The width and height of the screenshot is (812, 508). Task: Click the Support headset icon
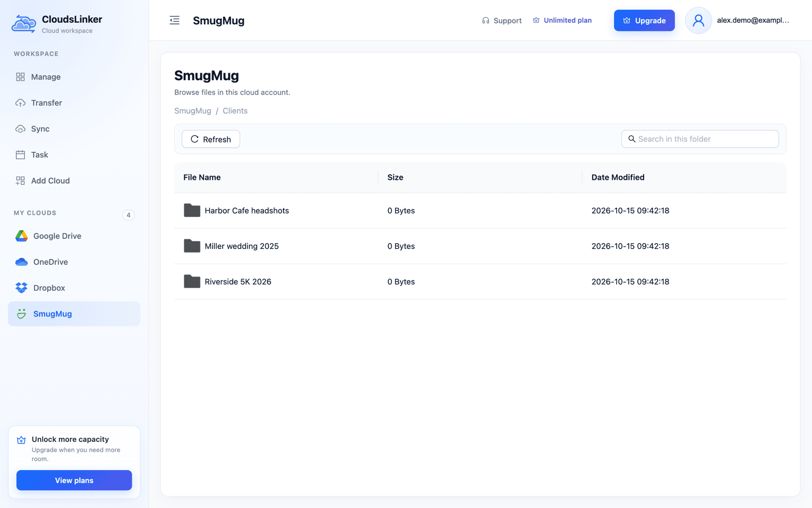point(486,20)
